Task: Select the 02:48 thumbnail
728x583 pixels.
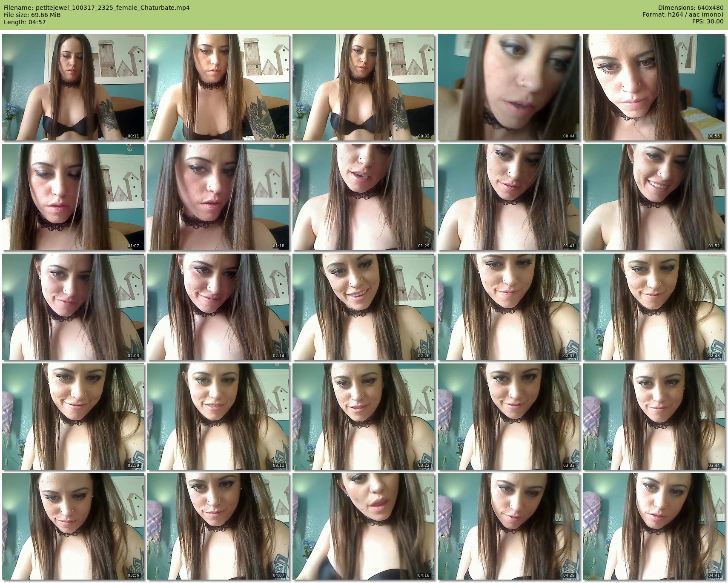Action: (x=654, y=307)
